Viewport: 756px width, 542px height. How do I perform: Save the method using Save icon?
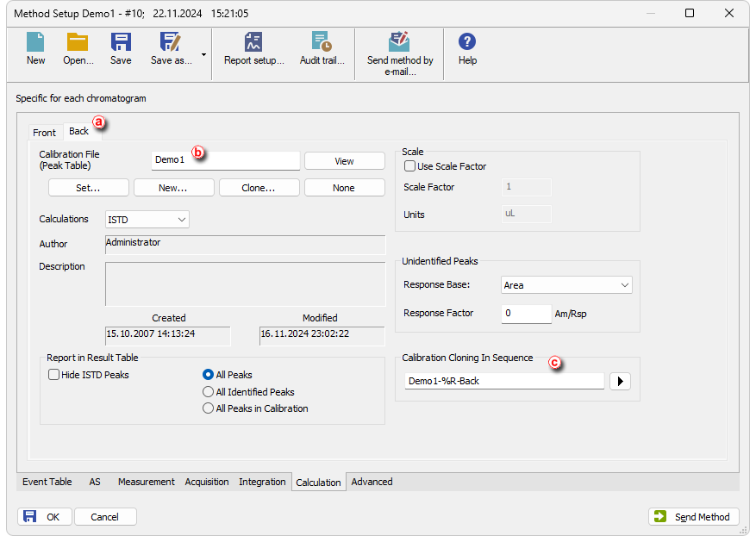pyautogui.click(x=121, y=43)
